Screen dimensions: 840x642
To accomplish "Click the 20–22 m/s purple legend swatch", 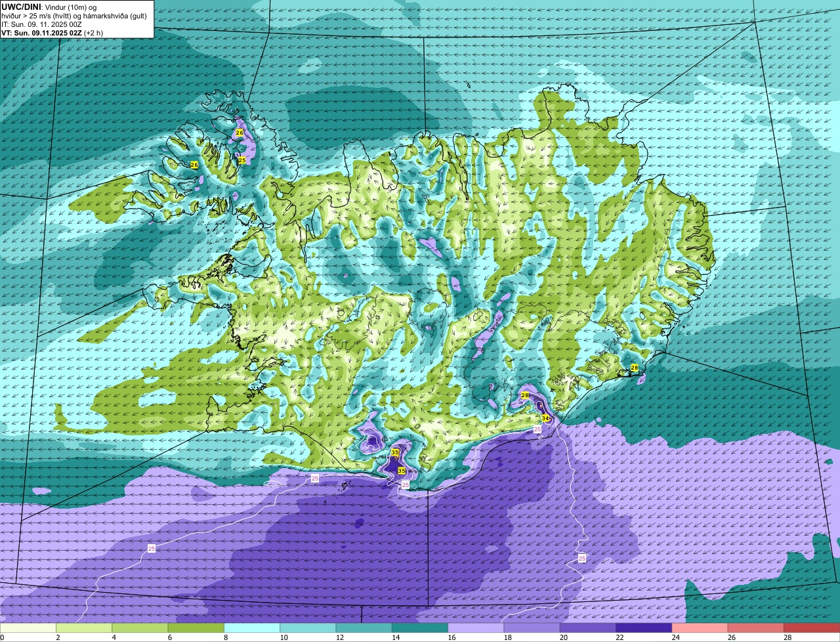I will [x=588, y=628].
